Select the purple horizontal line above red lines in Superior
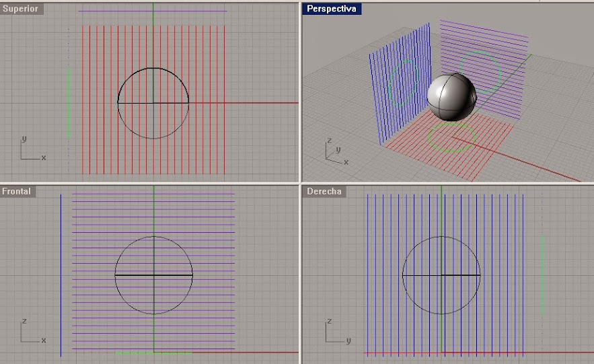The width and height of the screenshot is (594, 364). point(153,11)
